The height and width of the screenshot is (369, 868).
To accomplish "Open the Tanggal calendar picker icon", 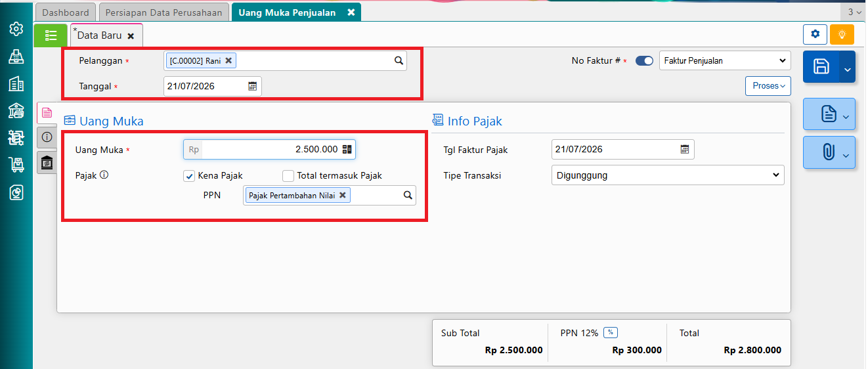I will tap(252, 86).
